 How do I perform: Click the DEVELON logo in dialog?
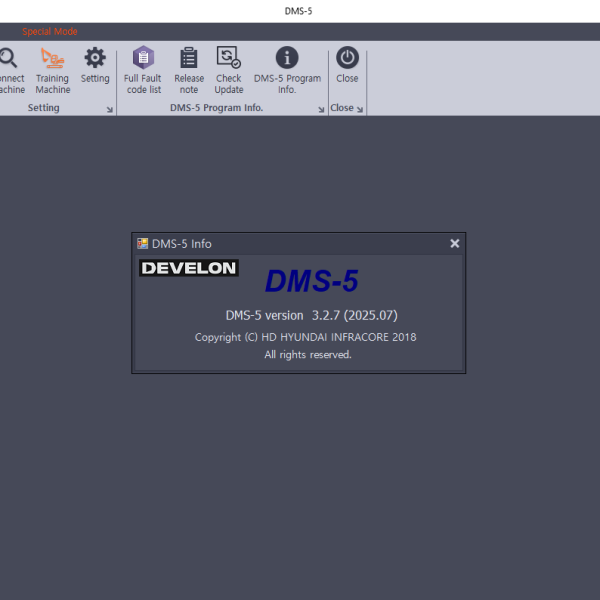pyautogui.click(x=189, y=268)
